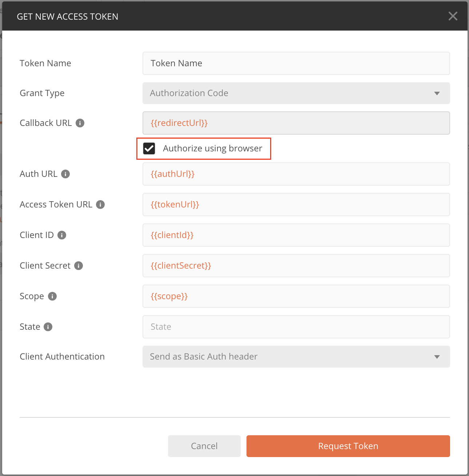This screenshot has height=476, width=469.
Task: Click the Auth URL field
Action: point(296,174)
